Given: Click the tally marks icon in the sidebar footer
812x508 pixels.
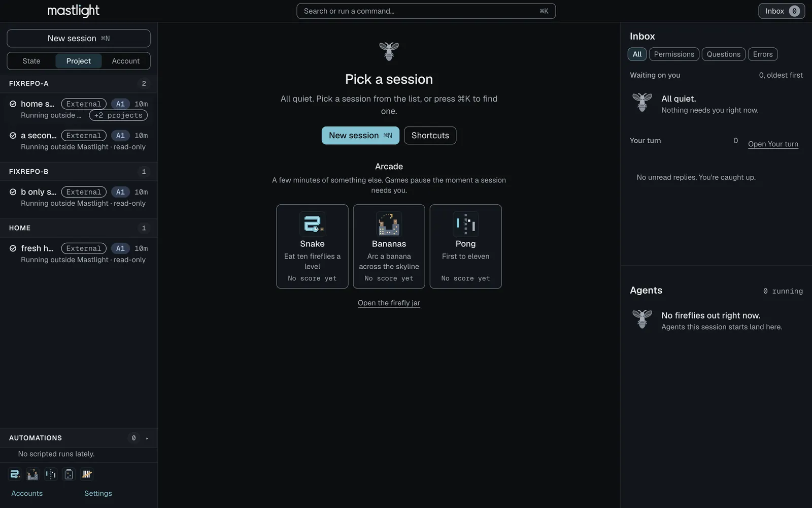Looking at the screenshot, I should (x=87, y=474).
